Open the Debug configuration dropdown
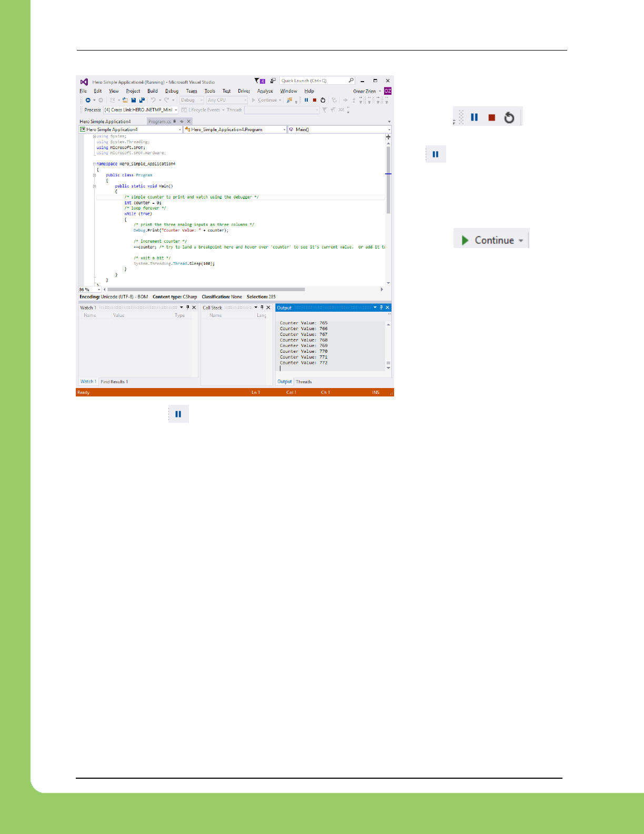 coord(192,100)
